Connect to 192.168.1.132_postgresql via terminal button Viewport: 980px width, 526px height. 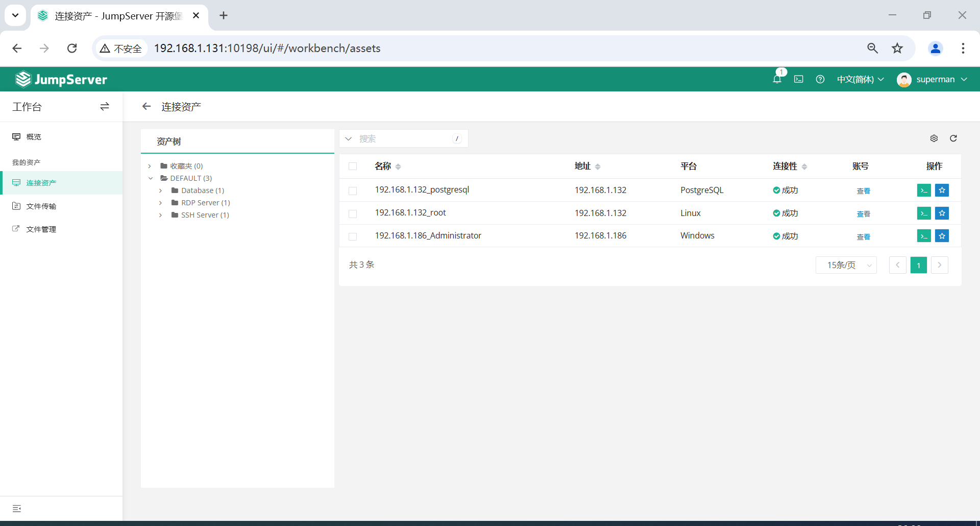[x=924, y=190]
